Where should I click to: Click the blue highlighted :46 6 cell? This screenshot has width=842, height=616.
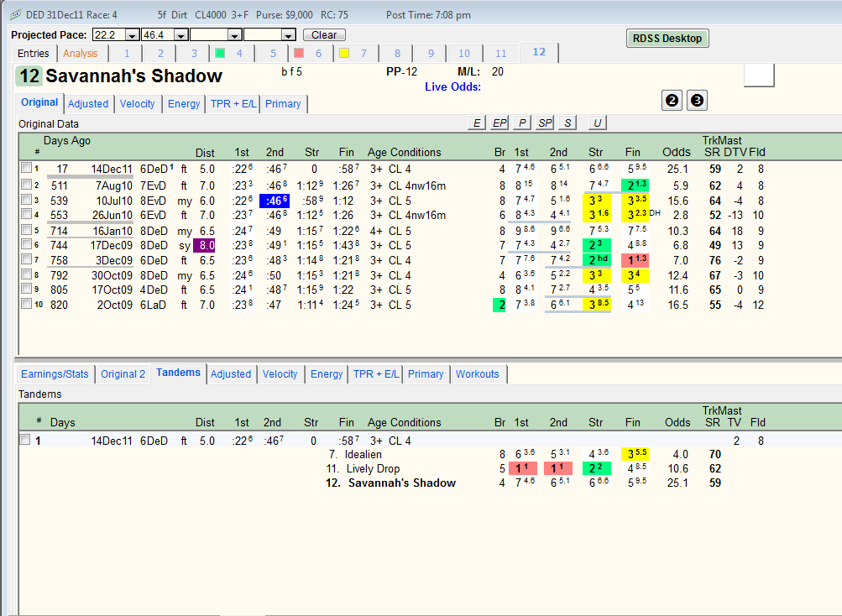coord(275,201)
